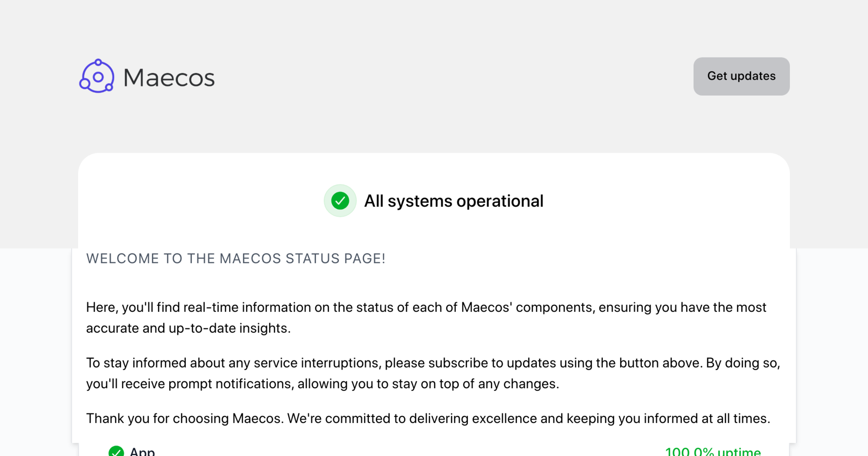Screen dimensions: 868x456
Task: Click the green "All systems operational" check icon
Action: tap(339, 200)
